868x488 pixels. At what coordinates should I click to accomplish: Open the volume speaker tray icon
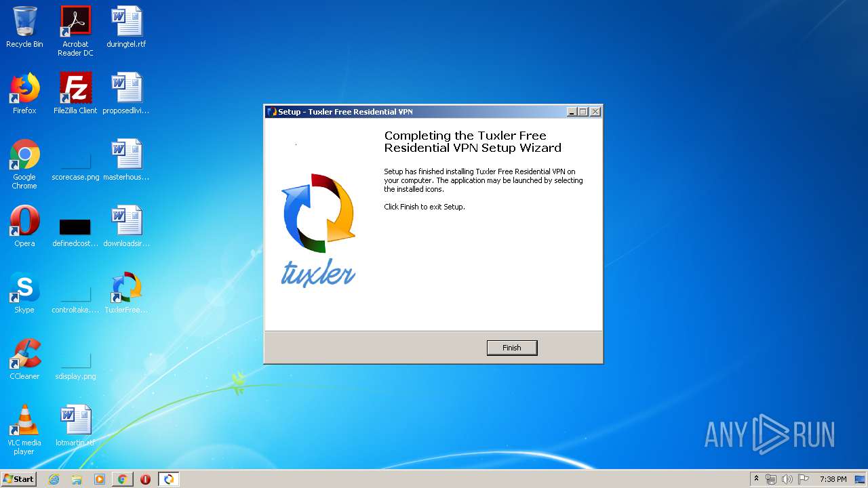coord(787,479)
